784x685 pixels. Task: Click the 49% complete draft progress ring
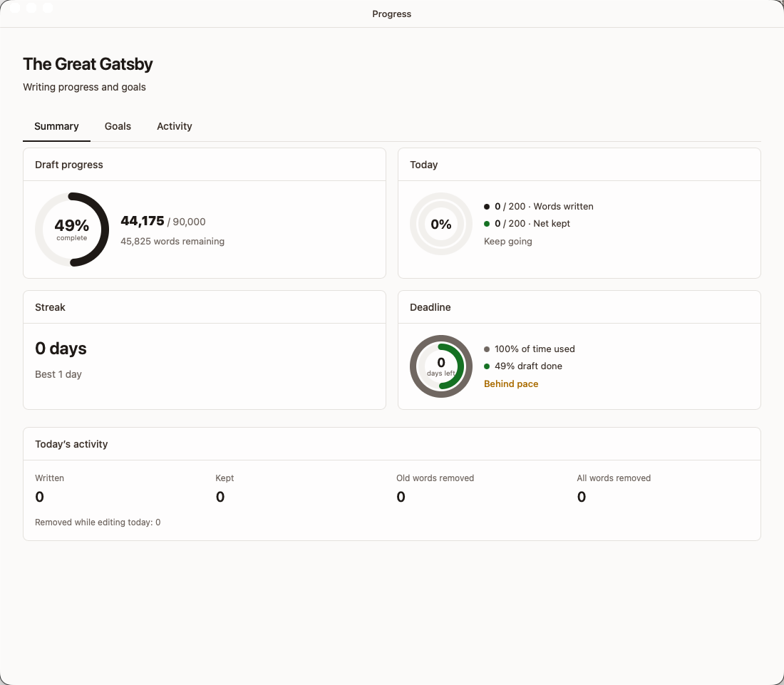(72, 230)
